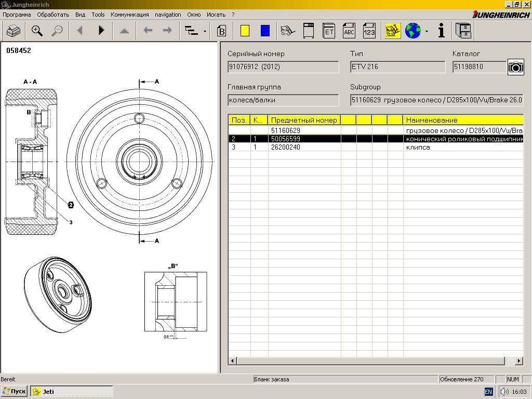Viewport: 532px width, 399px height.
Task: Click the information 'i' icon
Action: tap(441, 31)
